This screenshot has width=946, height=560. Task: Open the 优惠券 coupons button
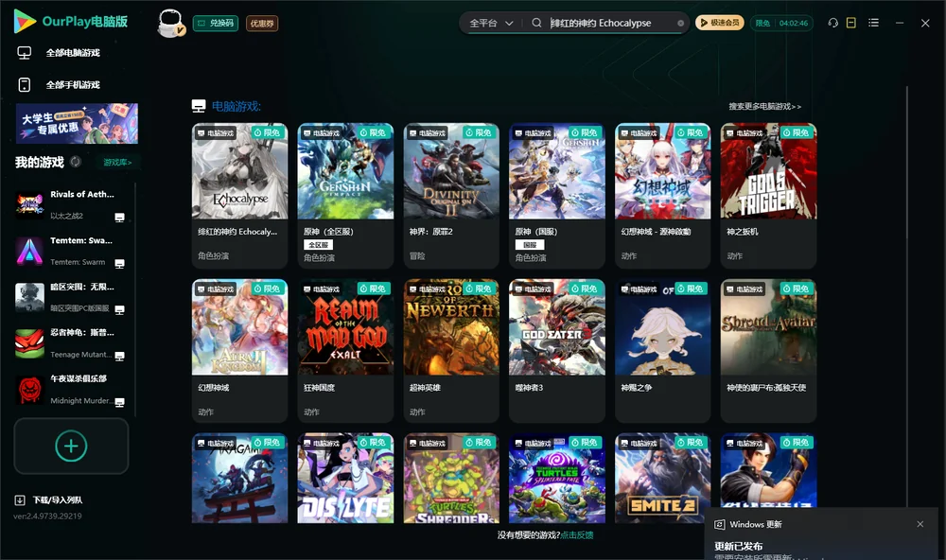(x=262, y=24)
